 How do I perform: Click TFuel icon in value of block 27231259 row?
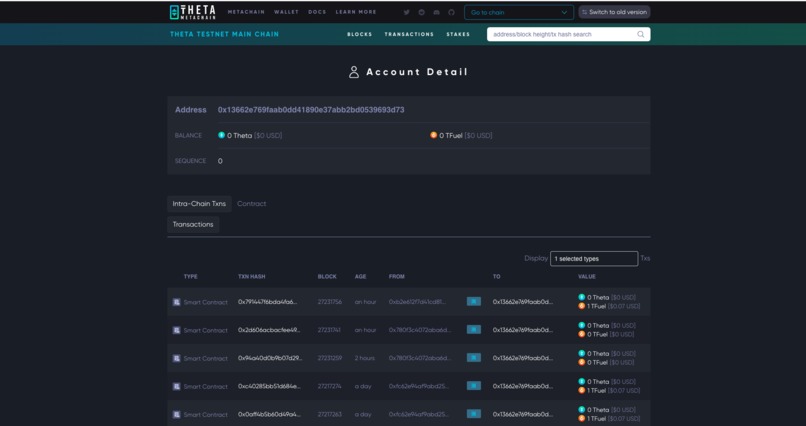tap(581, 362)
